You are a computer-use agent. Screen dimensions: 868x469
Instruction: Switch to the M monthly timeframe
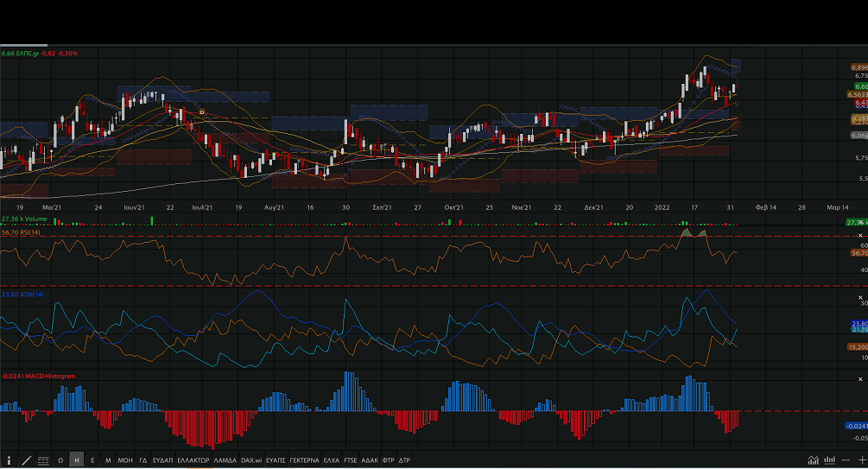(x=108, y=460)
